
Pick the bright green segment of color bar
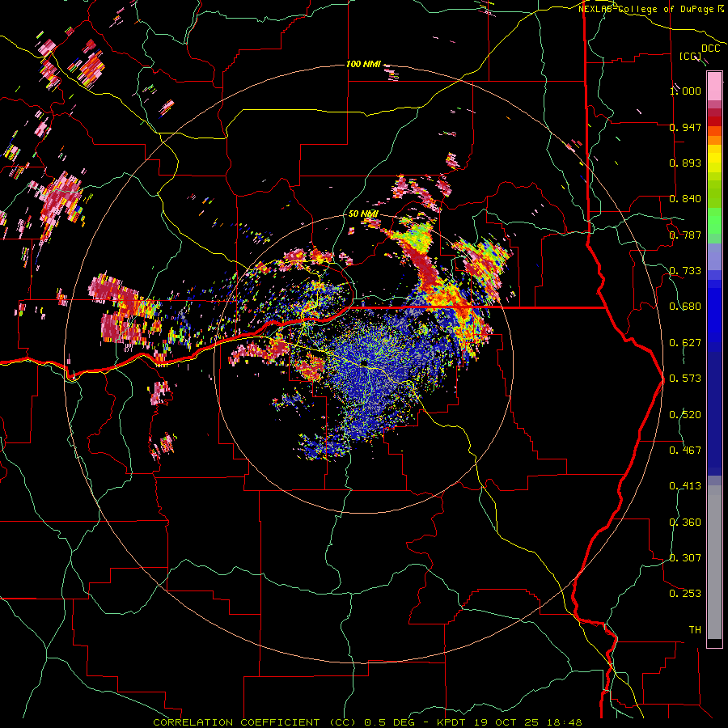pos(714,221)
